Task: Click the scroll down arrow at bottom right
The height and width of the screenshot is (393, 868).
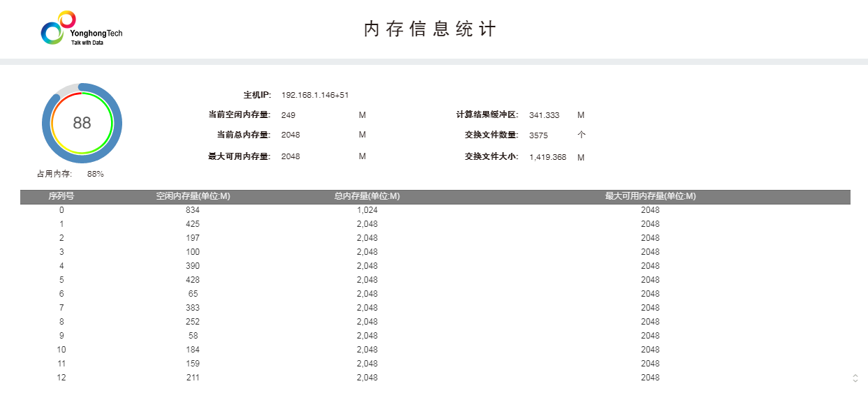Action: click(855, 382)
